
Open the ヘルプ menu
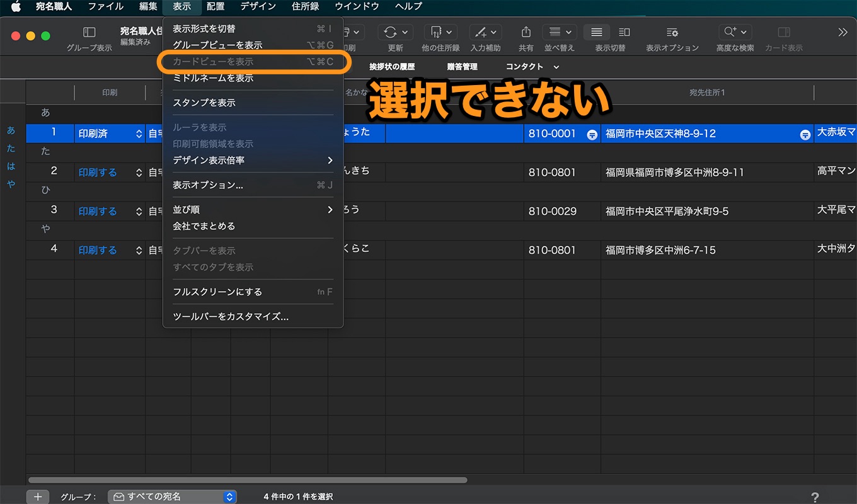(x=408, y=6)
